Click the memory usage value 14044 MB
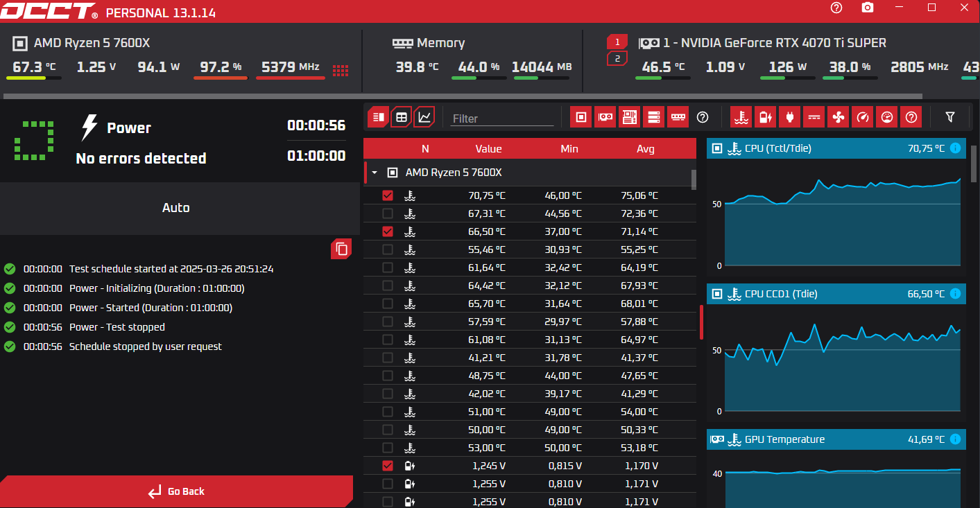This screenshot has width=980, height=508. 542,67
